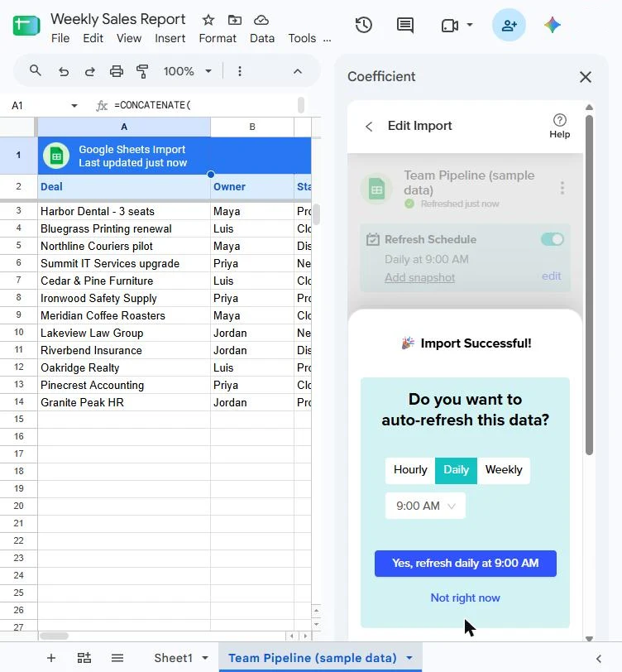The height and width of the screenshot is (672, 622).
Task: Click the sheet horizontal scrollbar thumb
Action: click(x=54, y=636)
